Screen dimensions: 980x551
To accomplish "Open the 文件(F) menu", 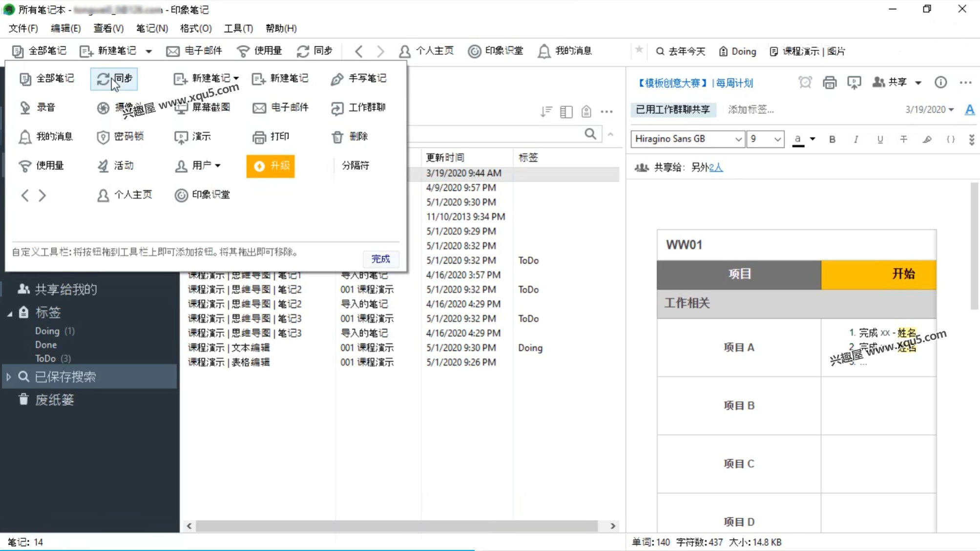I will click(x=23, y=28).
